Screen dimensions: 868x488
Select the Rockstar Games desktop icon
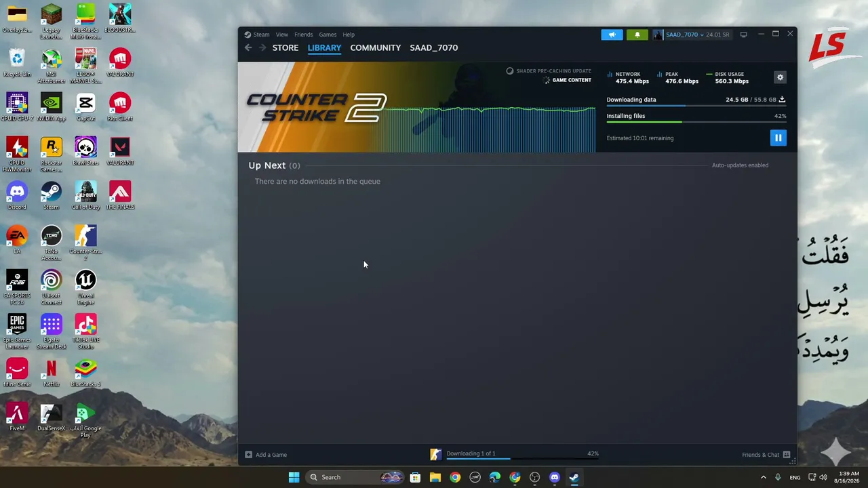tap(52, 155)
